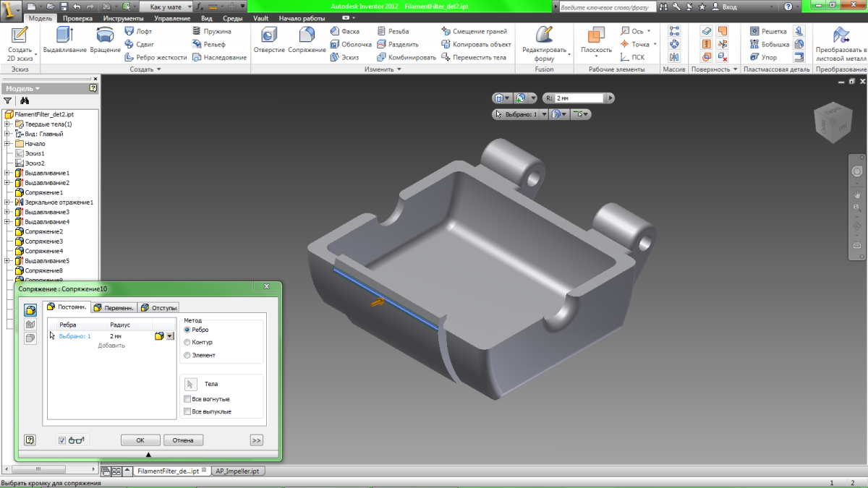Select Сопряжение2 in the model tree

pos(43,231)
